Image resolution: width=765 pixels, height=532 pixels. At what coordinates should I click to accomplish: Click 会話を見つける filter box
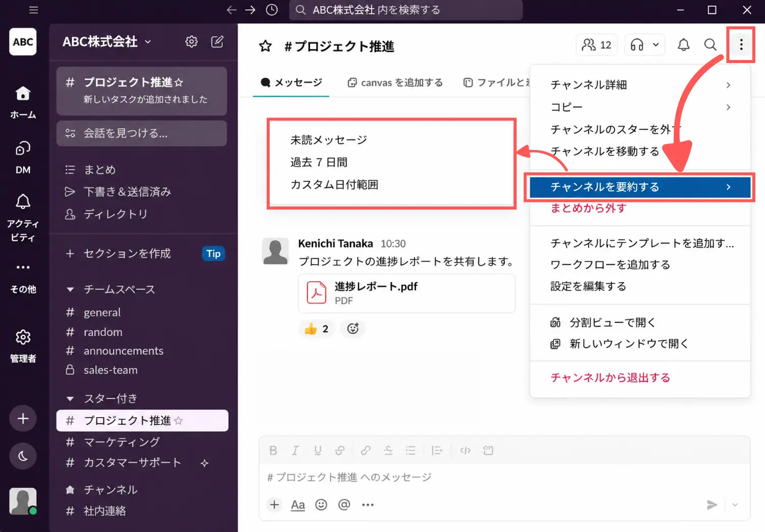point(141,133)
